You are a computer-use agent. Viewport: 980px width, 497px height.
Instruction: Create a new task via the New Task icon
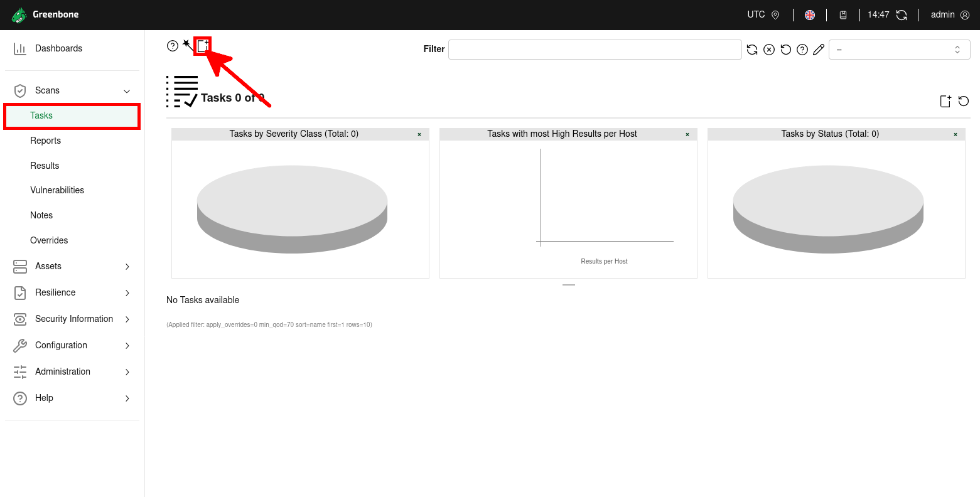point(202,45)
